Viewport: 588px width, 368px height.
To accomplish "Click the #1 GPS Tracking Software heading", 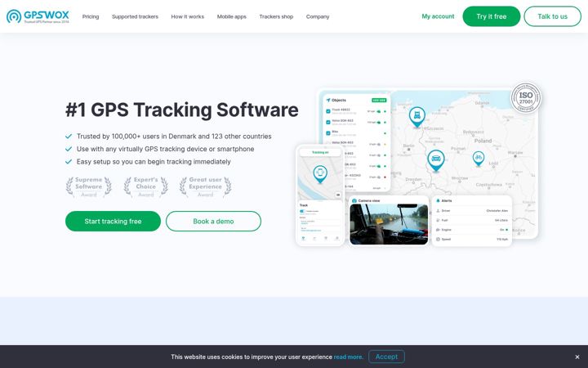I will click(x=182, y=110).
